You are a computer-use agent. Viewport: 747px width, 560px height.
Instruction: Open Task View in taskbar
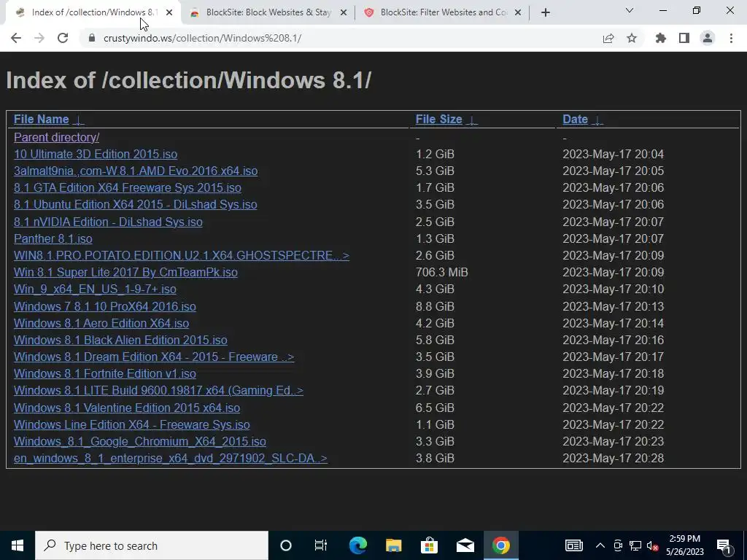321,545
